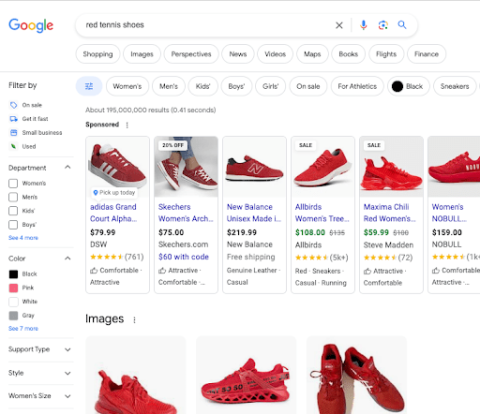Select the Black swatch in Color sidebar
Image resolution: width=480 pixels, height=414 pixels.
(x=13, y=274)
